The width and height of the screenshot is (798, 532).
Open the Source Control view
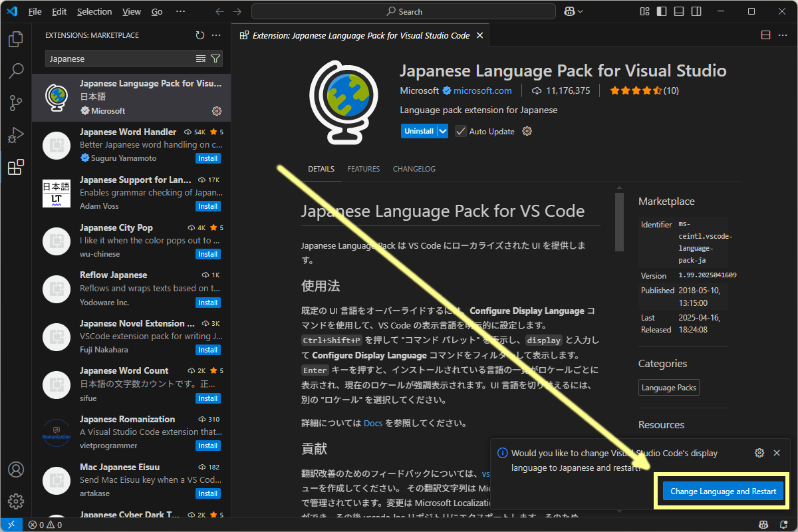coord(15,103)
